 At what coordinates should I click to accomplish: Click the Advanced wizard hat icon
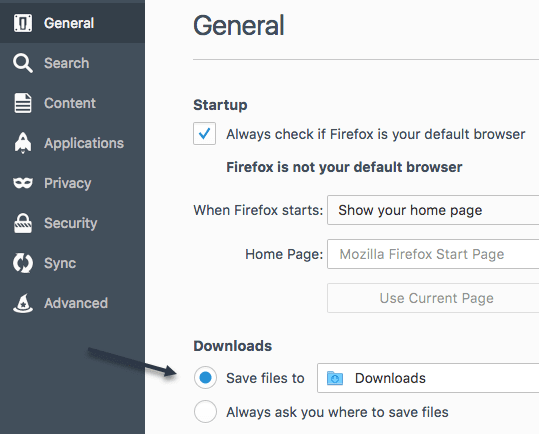coord(23,303)
